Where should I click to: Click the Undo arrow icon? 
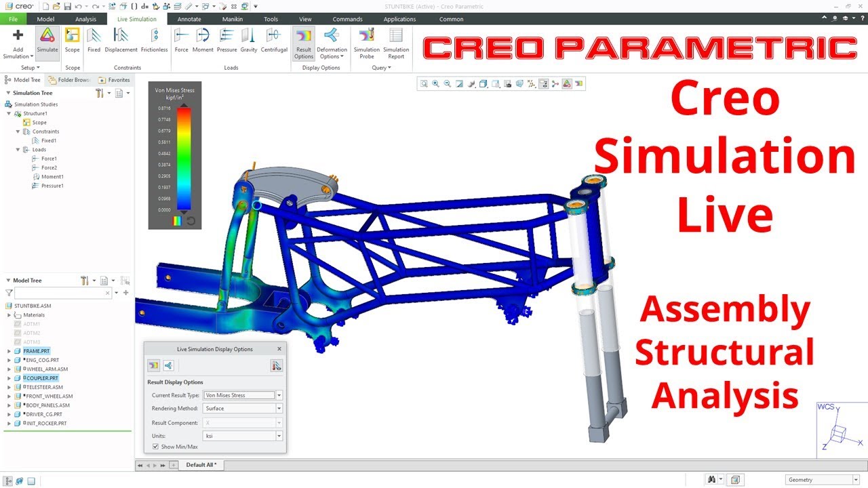point(79,6)
